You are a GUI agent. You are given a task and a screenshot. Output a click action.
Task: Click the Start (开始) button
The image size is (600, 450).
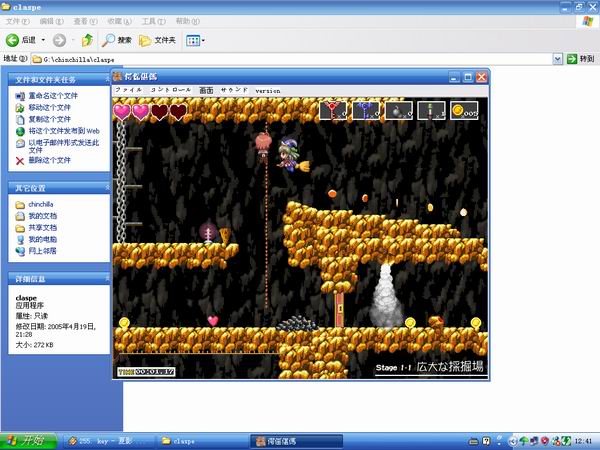click(x=29, y=441)
